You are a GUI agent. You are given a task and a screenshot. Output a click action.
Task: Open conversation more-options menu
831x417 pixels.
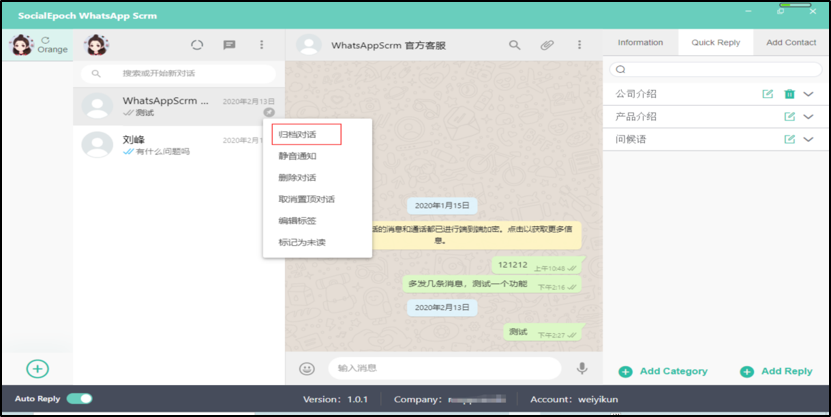coord(579,45)
